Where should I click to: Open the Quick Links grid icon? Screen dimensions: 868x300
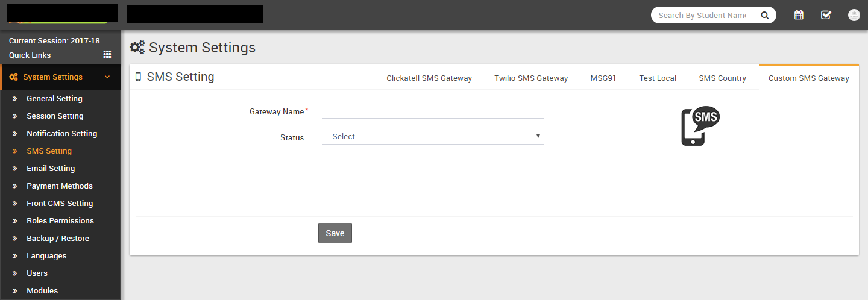107,54
